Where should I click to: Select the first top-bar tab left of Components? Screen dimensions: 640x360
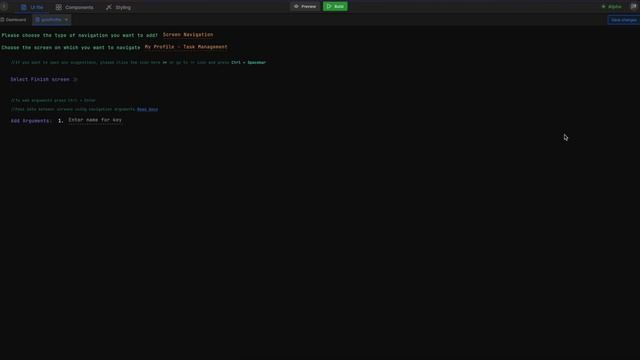tap(32, 7)
